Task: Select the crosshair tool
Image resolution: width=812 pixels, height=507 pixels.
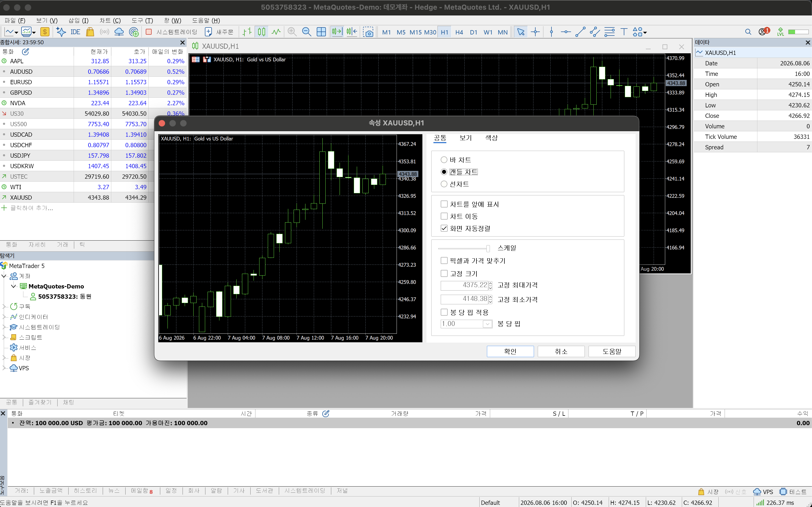Action: pos(535,32)
